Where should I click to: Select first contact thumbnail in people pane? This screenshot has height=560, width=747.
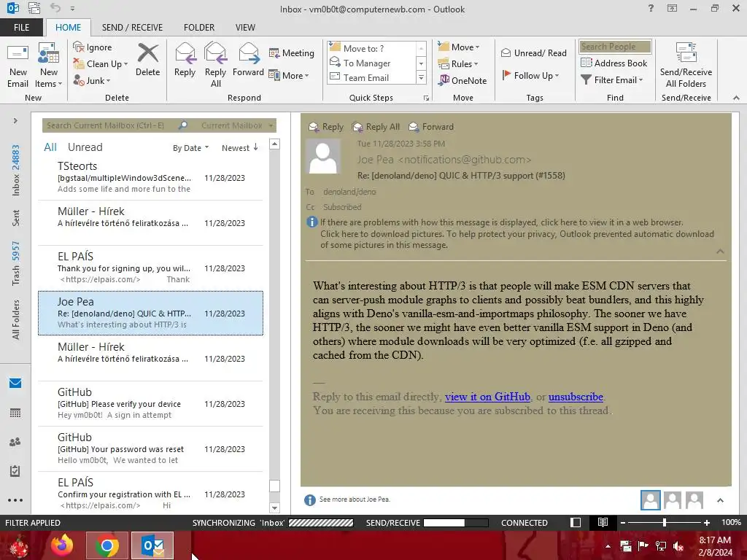click(x=650, y=500)
